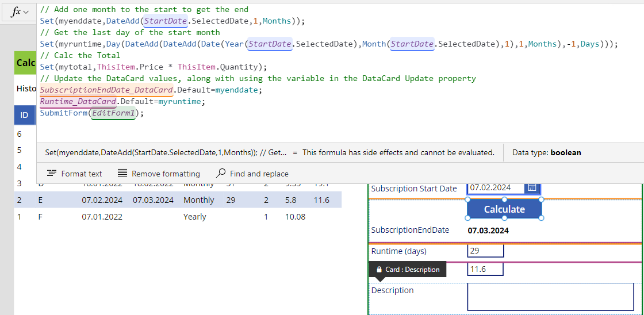This screenshot has height=315, width=644.
Task: Click inside the Description text box
Action: pos(550,296)
